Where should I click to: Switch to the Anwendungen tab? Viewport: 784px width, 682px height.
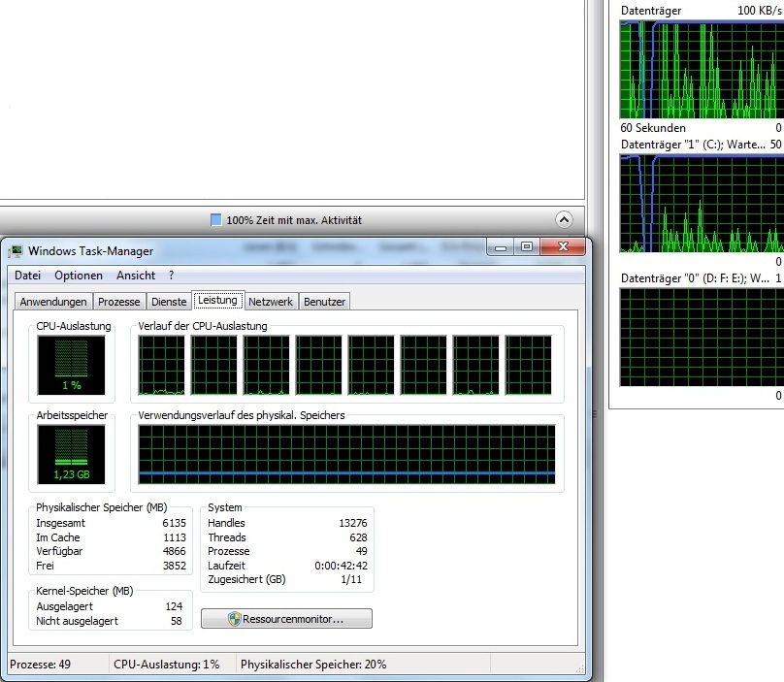click(53, 302)
